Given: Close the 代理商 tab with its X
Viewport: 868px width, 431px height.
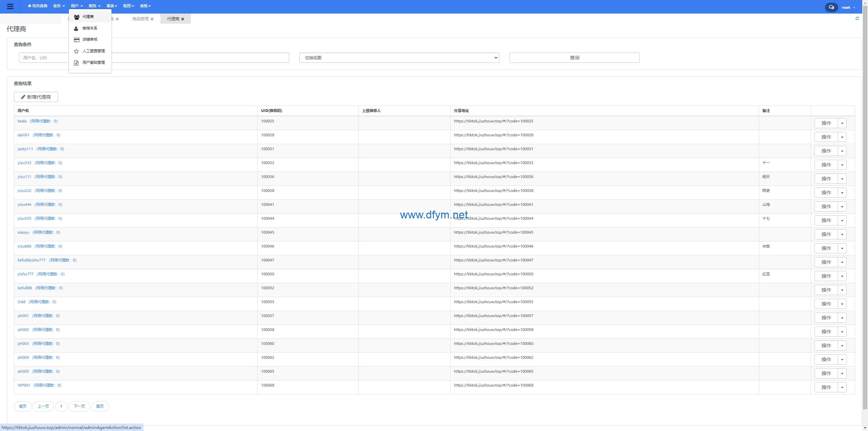Looking at the screenshot, I should 182,19.
